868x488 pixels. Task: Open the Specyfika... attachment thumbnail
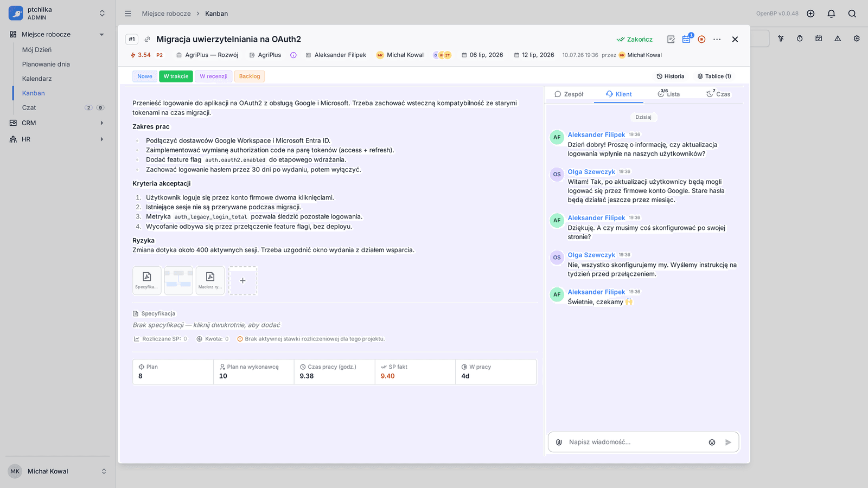tap(147, 280)
